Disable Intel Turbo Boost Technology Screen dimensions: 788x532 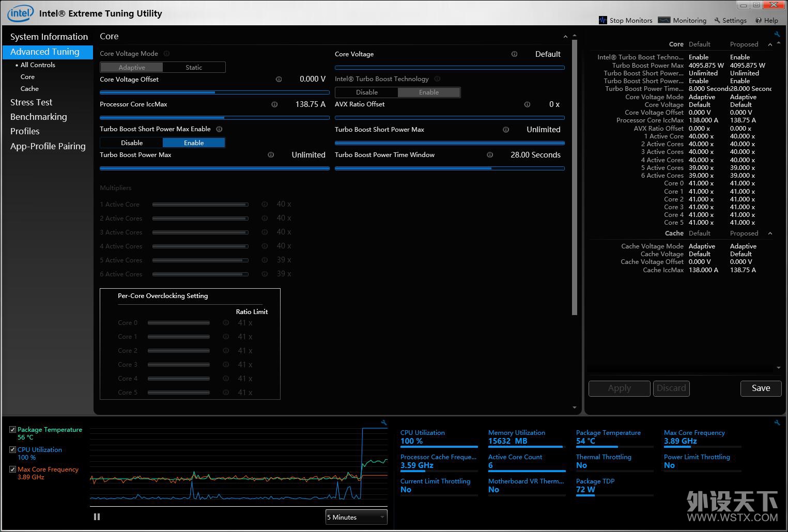[366, 92]
